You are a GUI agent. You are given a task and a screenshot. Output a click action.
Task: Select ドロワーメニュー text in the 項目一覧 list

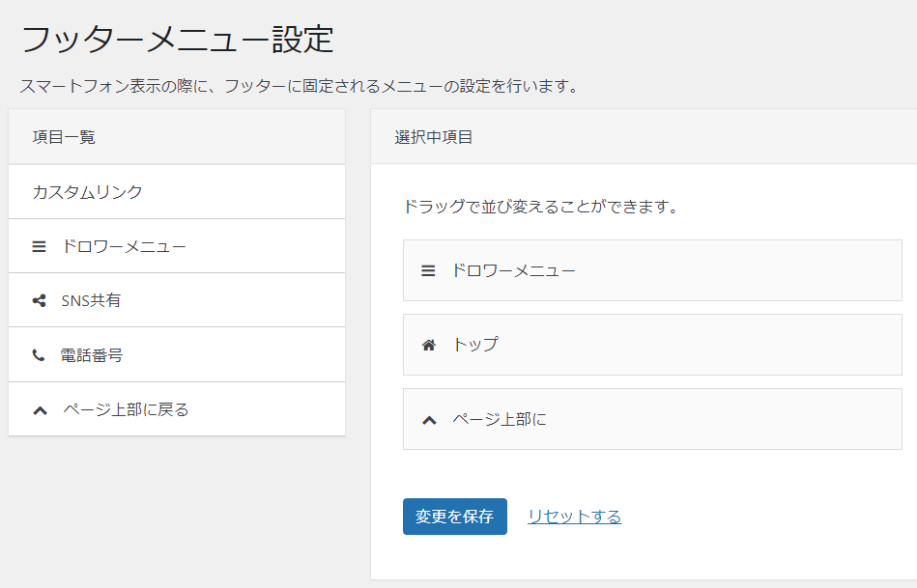point(124,246)
